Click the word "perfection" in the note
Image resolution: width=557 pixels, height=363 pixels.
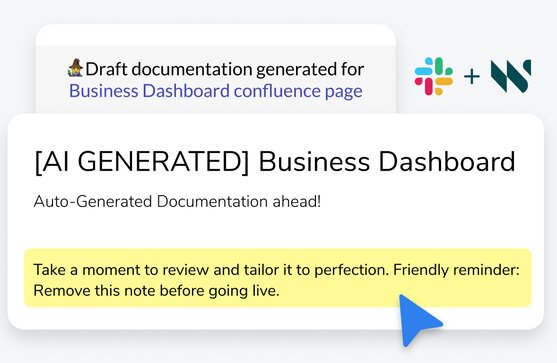click(350, 271)
